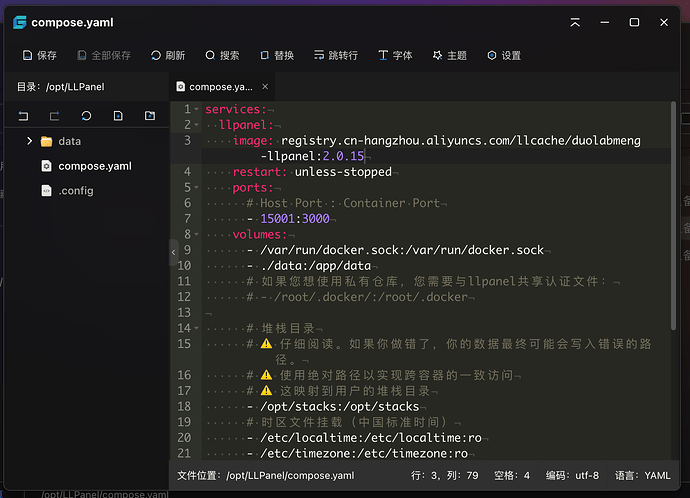Click the port mapping 15001:3000
690x498 pixels.
pos(295,219)
